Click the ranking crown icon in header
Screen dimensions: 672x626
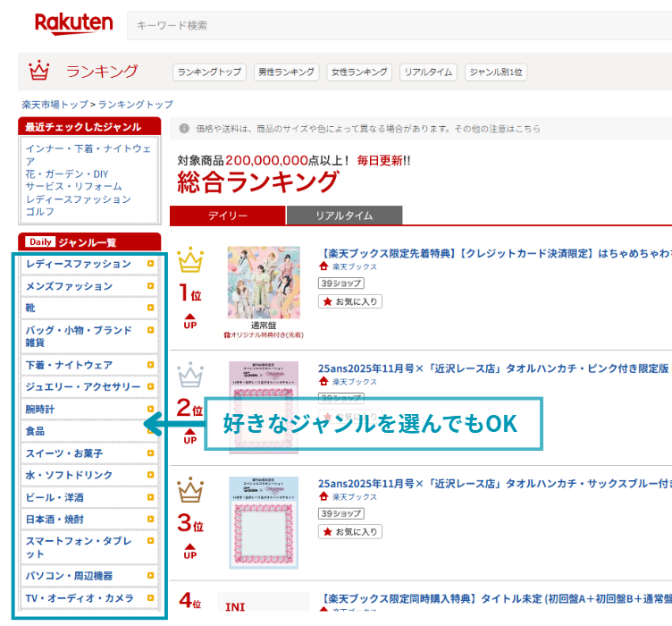coord(38,71)
